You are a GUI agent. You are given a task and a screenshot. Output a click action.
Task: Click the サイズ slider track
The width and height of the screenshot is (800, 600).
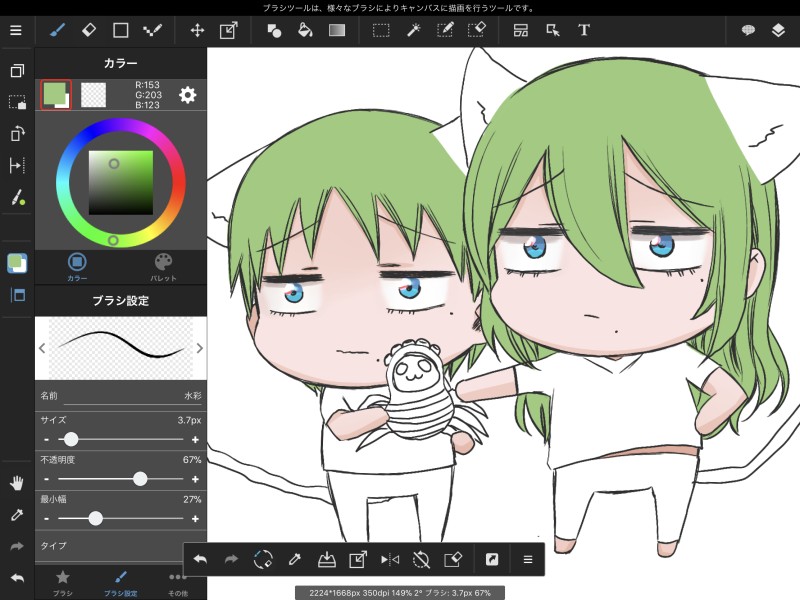click(x=121, y=439)
